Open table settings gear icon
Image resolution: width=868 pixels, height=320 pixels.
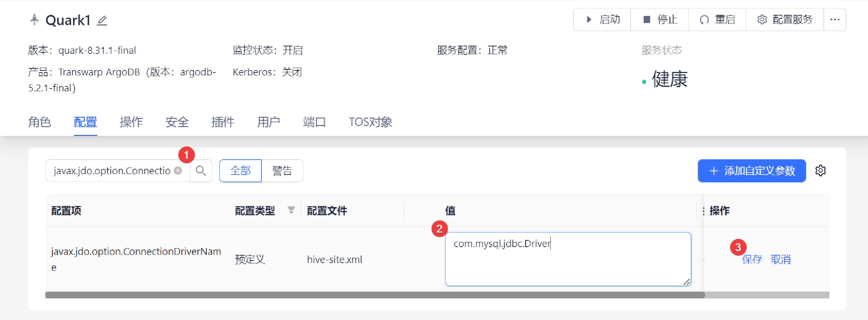pos(821,171)
